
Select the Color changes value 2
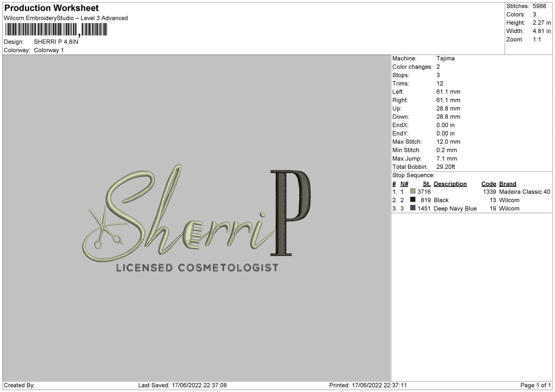tap(438, 67)
